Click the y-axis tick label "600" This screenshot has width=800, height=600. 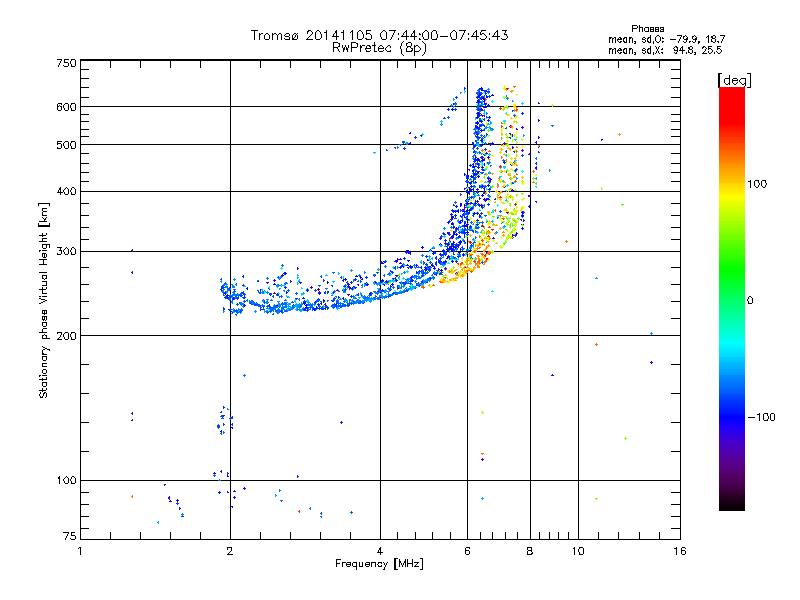66,107
